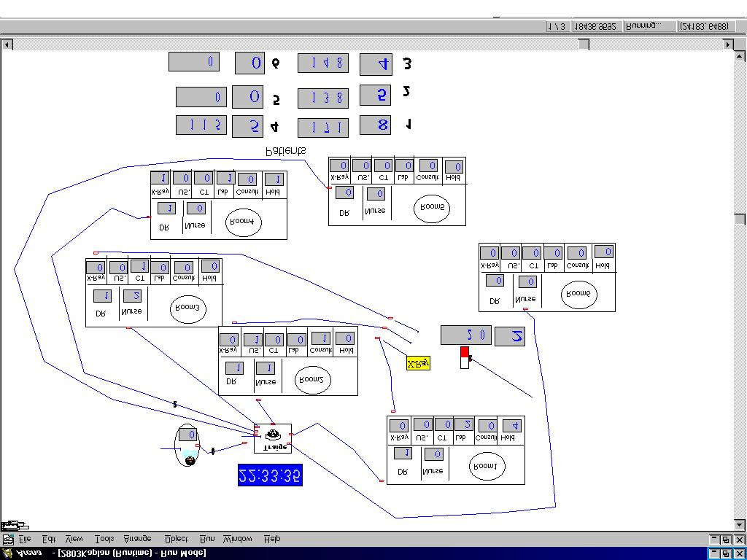
Task: Click the wide counter box in row 4
Action: pyautogui.click(x=201, y=125)
